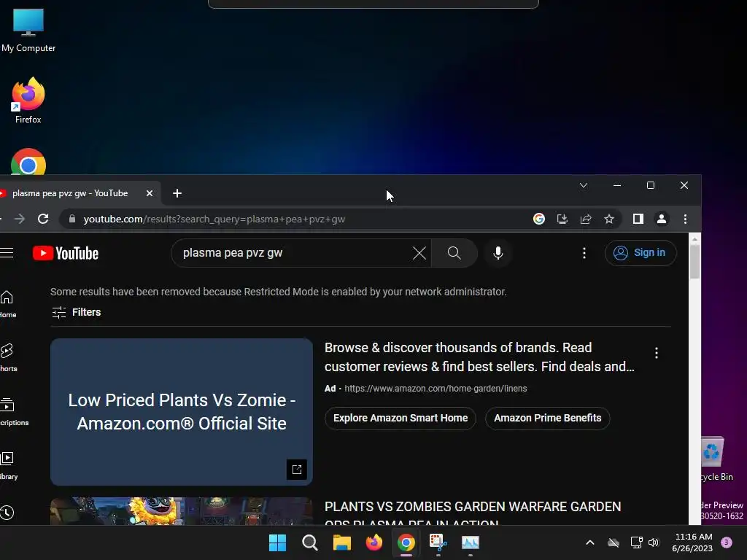The image size is (747, 560).
Task: Open the YouTube hamburger guide menu
Action: [x=7, y=253]
